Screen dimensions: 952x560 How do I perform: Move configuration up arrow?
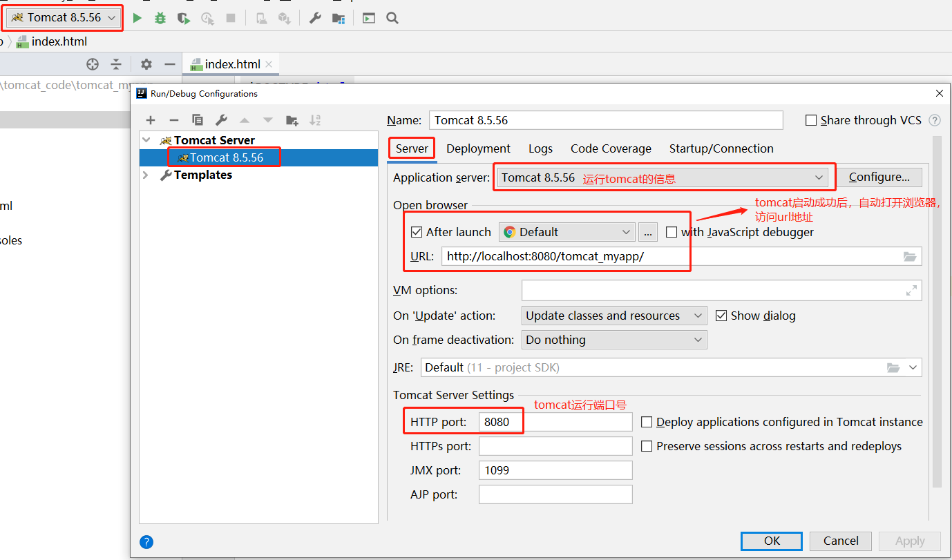point(245,120)
